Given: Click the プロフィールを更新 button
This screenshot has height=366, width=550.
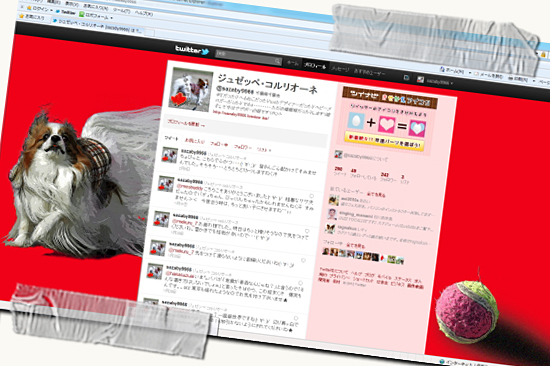Looking at the screenshot, I should (x=186, y=123).
